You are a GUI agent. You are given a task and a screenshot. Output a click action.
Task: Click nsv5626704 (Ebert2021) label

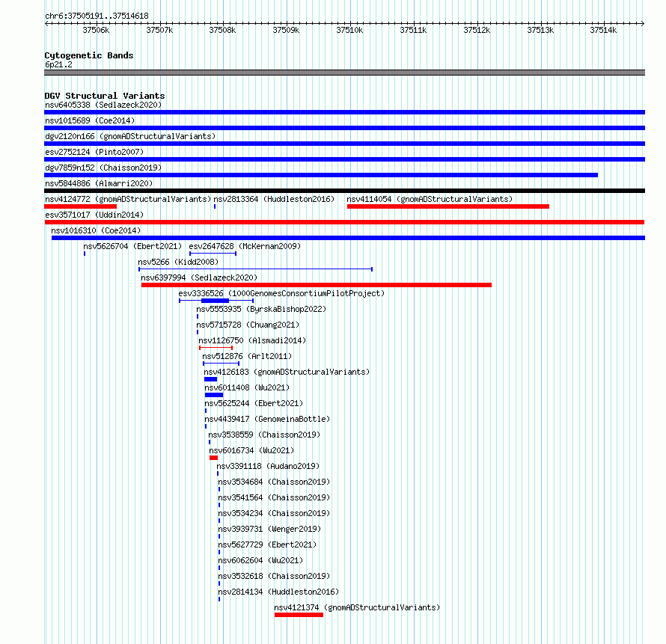[132, 246]
